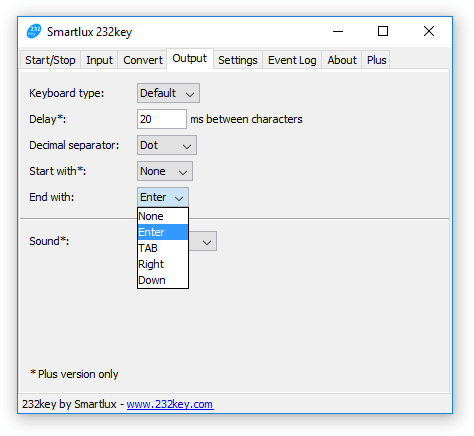This screenshot has height=436, width=474.
Task: Go to the Convert tab
Action: [143, 60]
